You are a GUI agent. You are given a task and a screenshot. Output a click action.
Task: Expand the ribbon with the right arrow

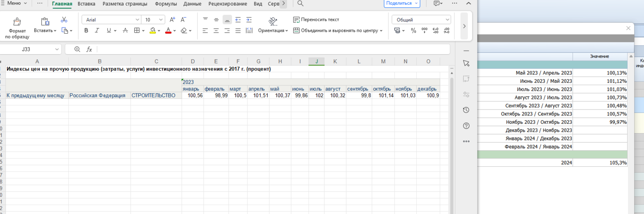(x=464, y=26)
